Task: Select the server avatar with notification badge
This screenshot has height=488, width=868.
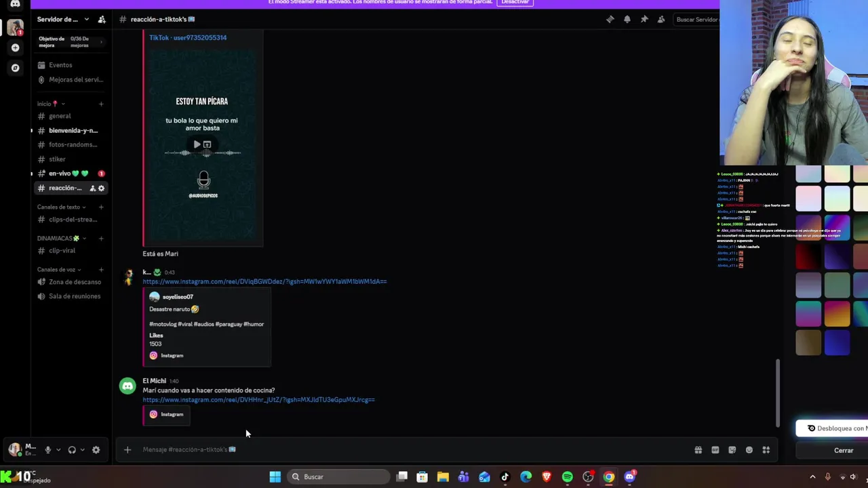Action: tap(15, 27)
